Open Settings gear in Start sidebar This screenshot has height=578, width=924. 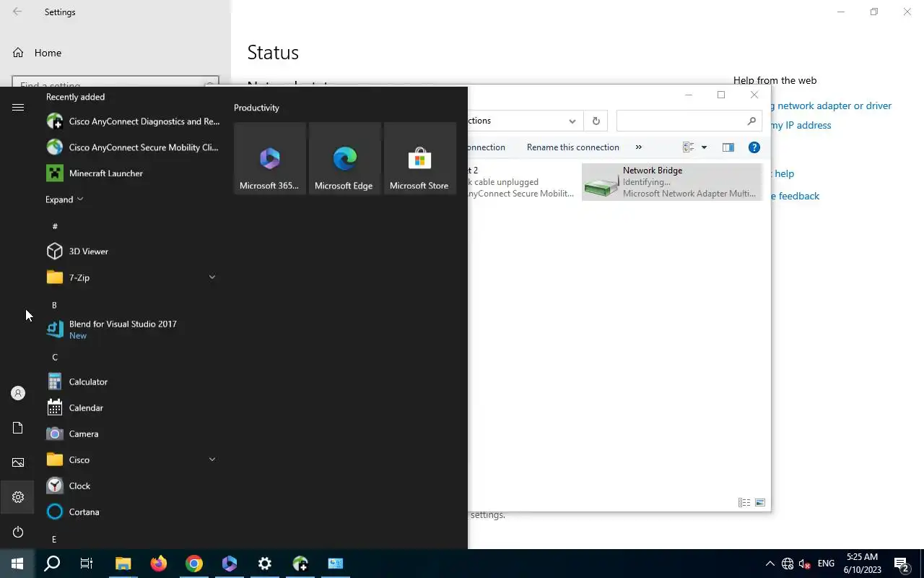coord(18,497)
